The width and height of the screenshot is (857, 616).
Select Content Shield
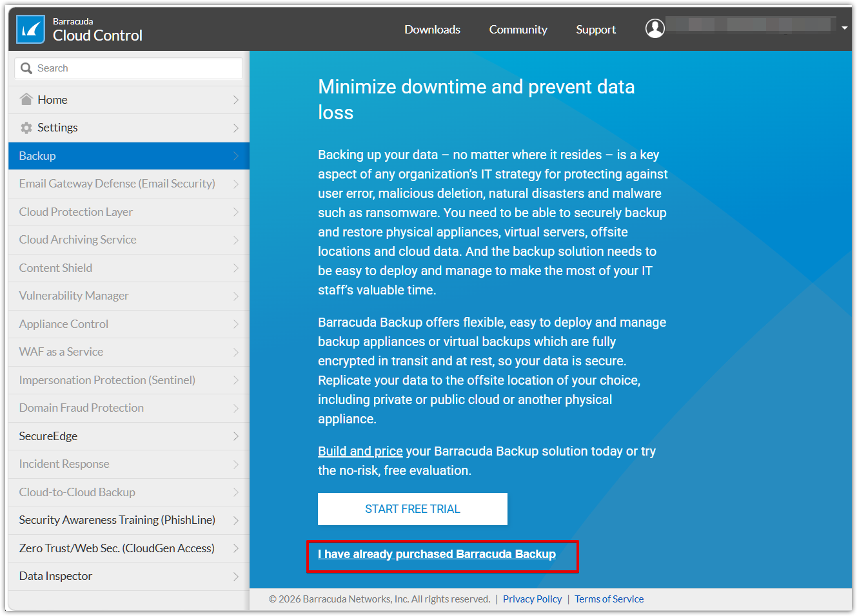click(129, 268)
